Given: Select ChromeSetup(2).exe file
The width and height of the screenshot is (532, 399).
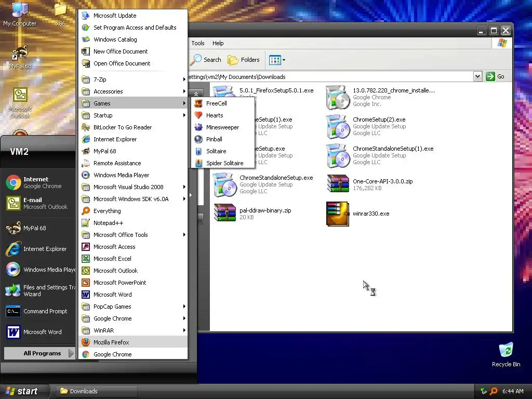Looking at the screenshot, I should [x=366, y=126].
